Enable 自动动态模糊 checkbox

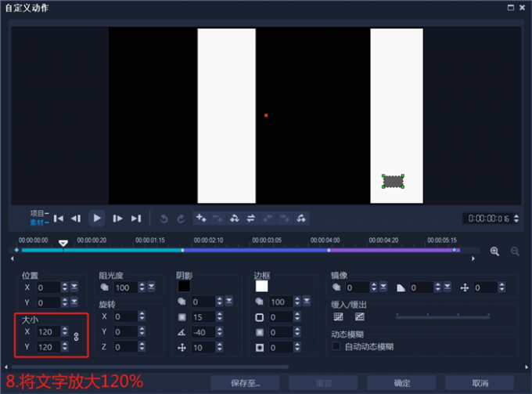click(336, 346)
